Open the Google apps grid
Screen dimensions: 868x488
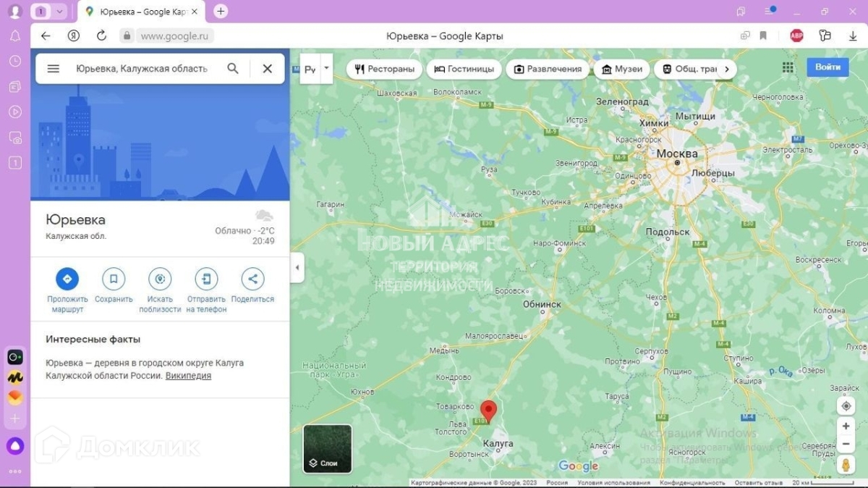pos(788,67)
